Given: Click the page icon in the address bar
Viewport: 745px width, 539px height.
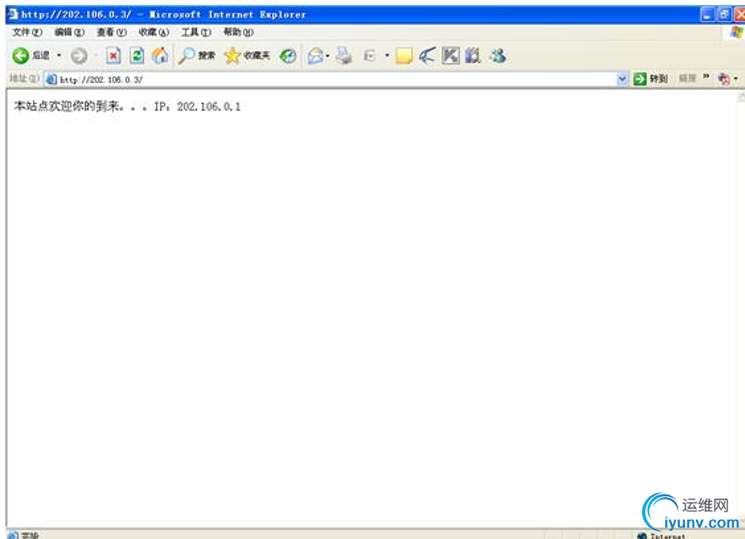Looking at the screenshot, I should 51,79.
